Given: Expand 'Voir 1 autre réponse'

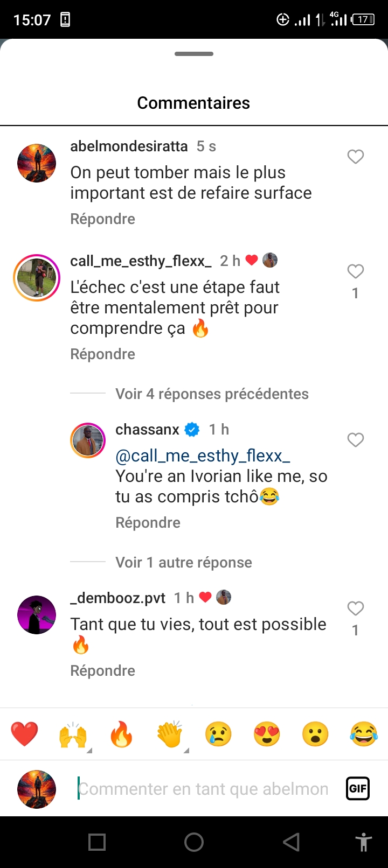Looking at the screenshot, I should (184, 563).
